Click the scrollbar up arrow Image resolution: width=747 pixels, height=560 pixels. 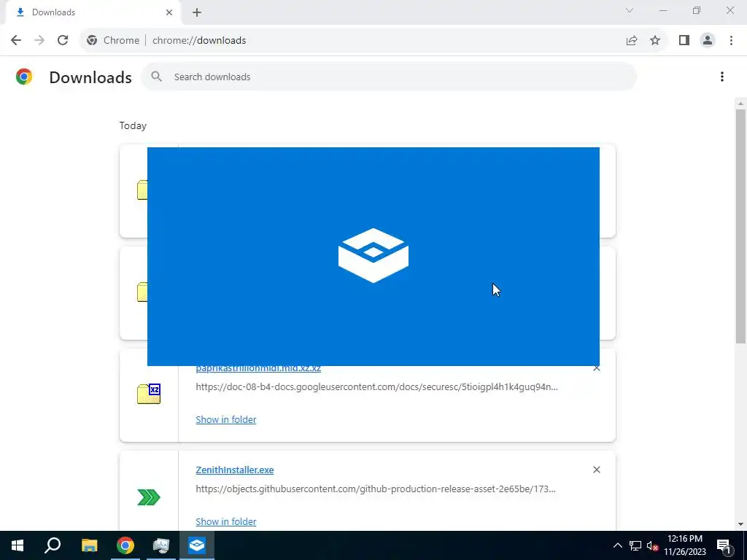coord(740,104)
